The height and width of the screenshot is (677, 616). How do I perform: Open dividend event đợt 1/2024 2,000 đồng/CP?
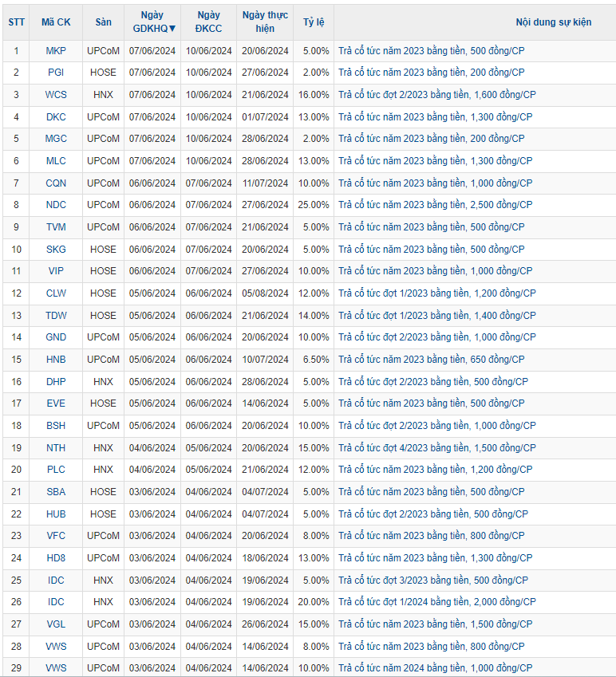436,602
